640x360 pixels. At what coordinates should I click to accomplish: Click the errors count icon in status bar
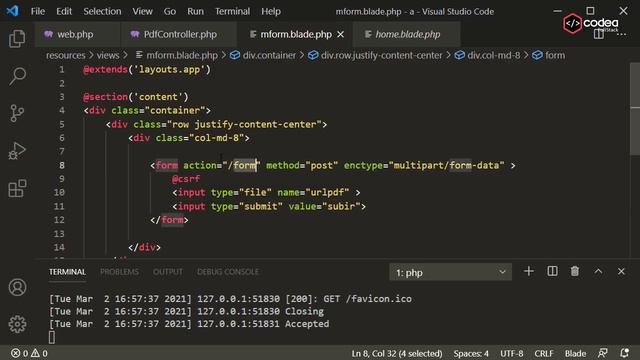pos(19,353)
